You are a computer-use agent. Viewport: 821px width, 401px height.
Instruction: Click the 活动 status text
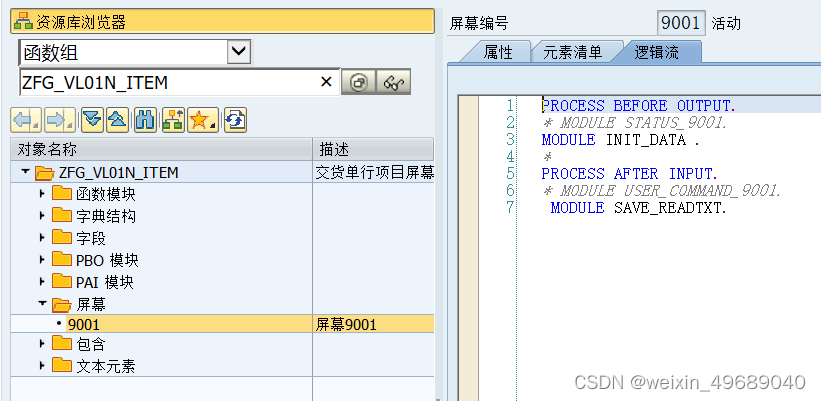[x=726, y=24]
